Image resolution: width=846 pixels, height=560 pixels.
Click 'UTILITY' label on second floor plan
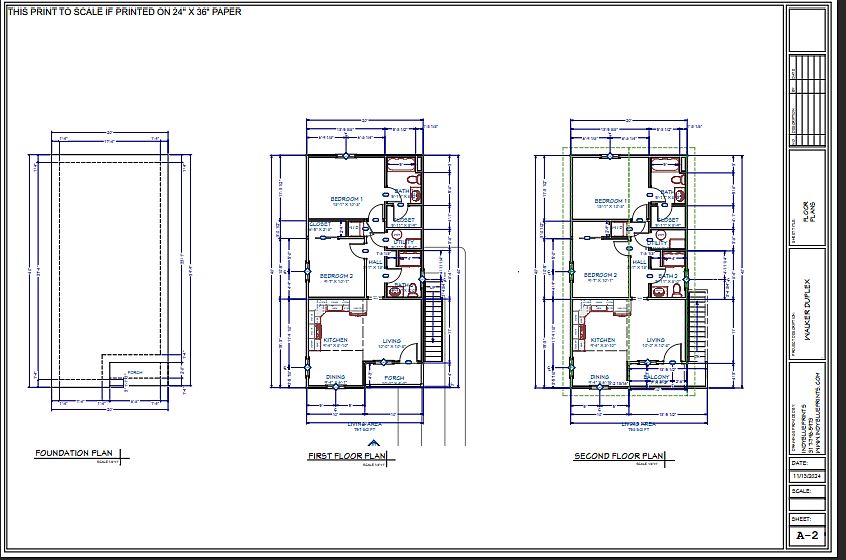click(x=657, y=243)
